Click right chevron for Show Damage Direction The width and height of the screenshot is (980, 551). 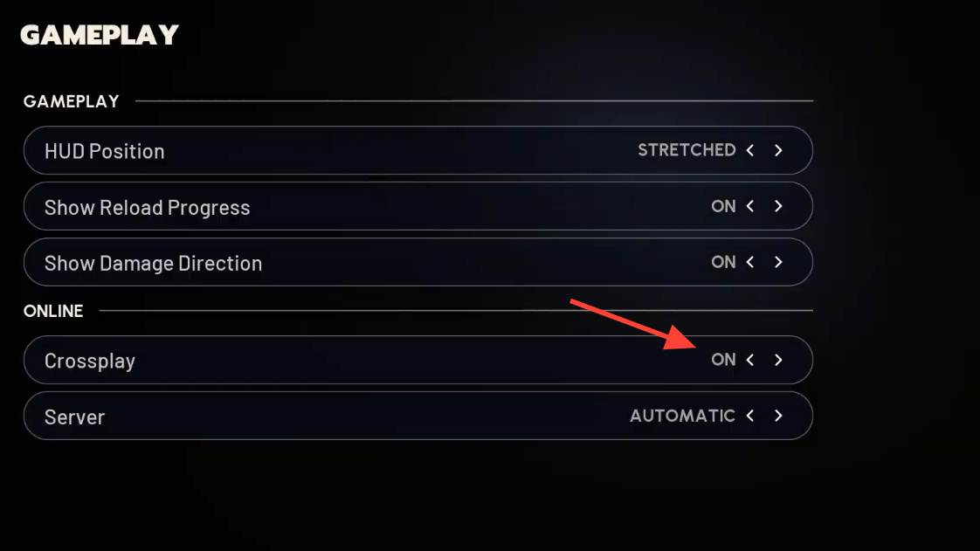pyautogui.click(x=778, y=262)
